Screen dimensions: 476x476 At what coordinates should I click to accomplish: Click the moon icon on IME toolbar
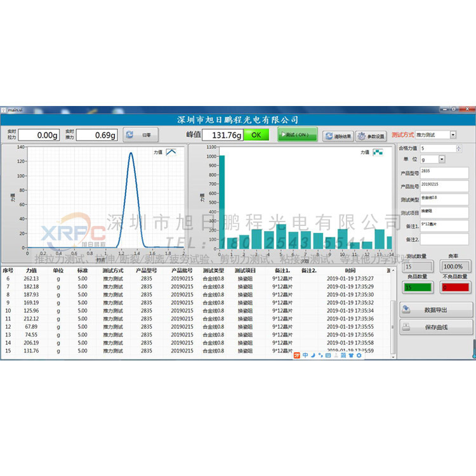(x=313, y=355)
